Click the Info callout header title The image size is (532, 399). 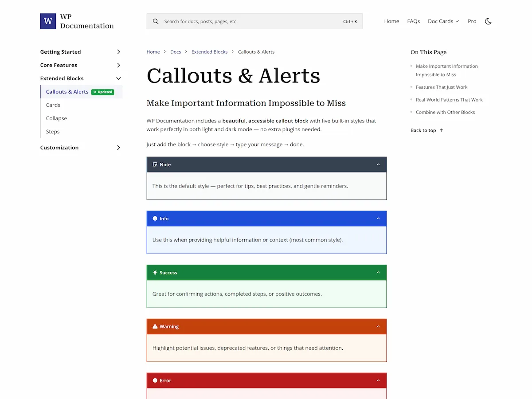[x=164, y=219]
